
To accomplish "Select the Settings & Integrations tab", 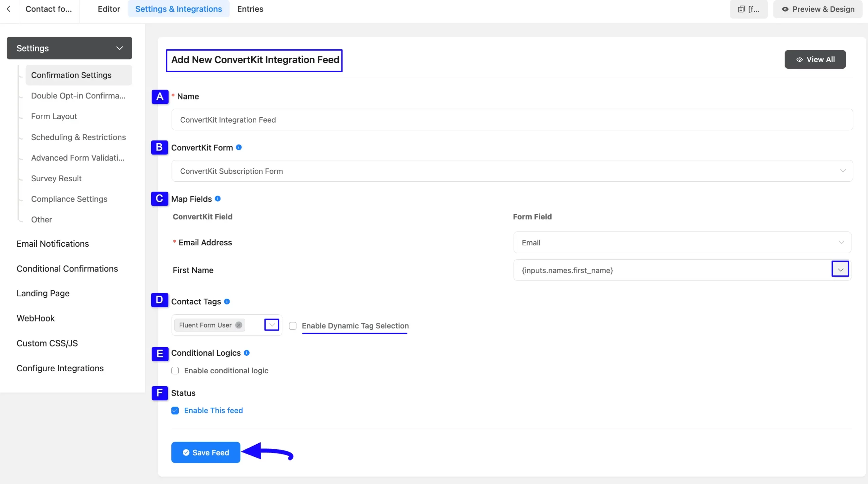I will tap(179, 9).
